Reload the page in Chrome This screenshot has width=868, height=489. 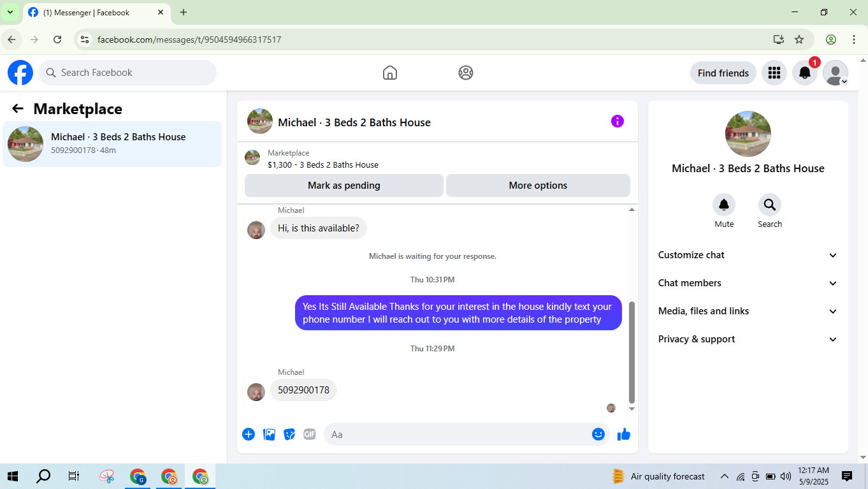(57, 40)
